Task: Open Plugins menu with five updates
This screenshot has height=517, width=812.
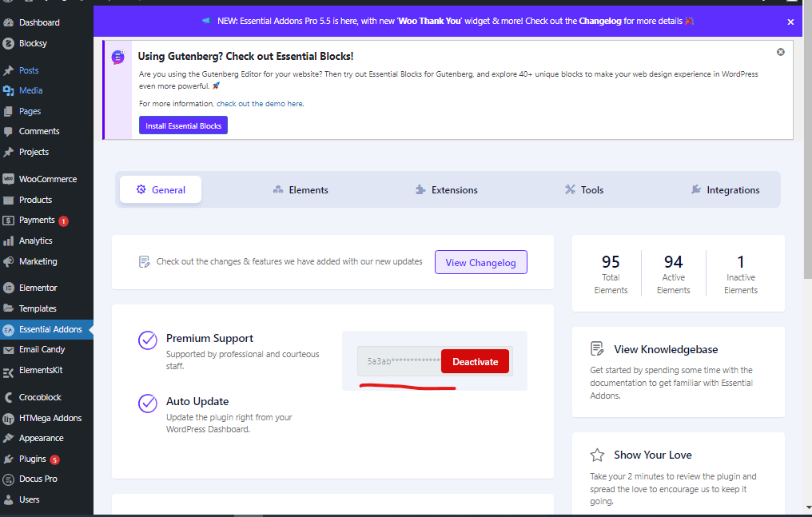Action: pyautogui.click(x=32, y=459)
